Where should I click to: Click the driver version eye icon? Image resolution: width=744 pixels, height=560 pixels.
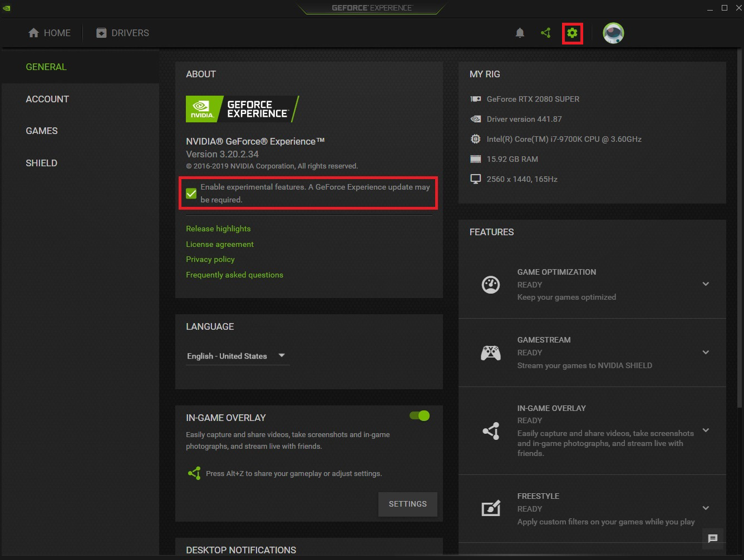point(476,119)
